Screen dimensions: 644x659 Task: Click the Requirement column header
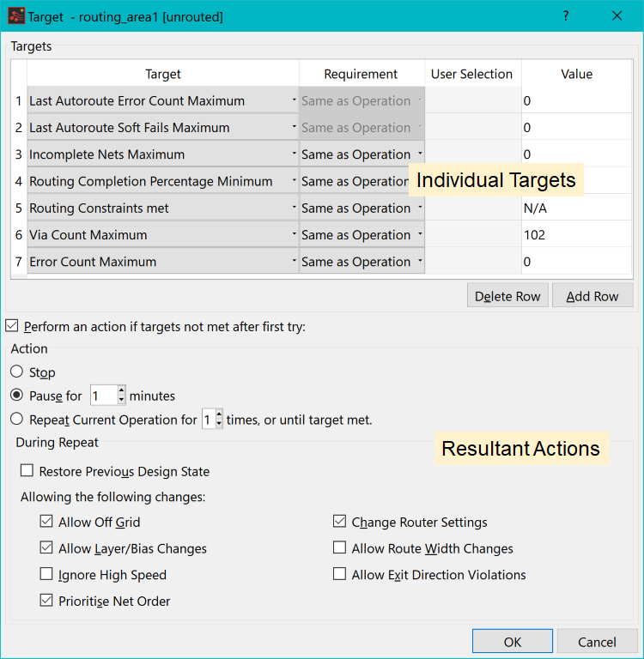(361, 74)
